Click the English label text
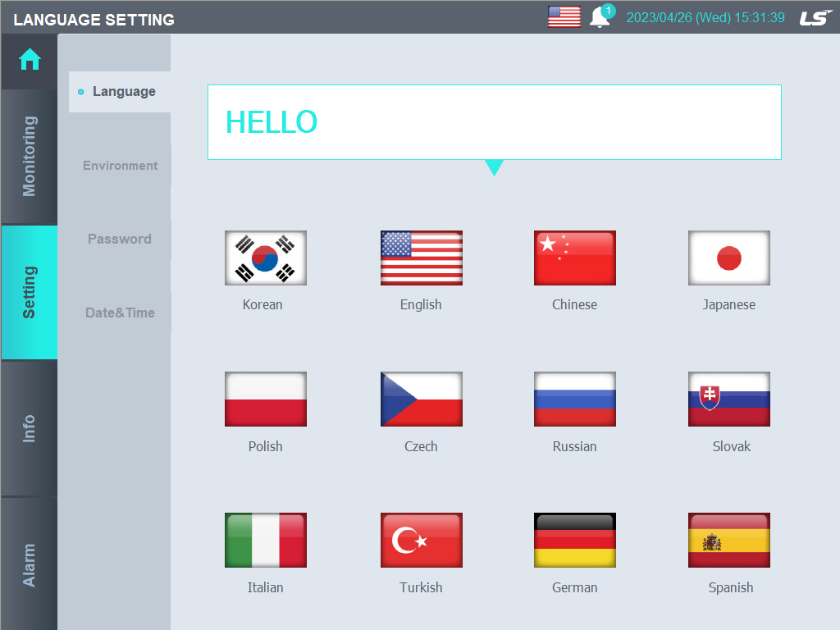This screenshot has height=630, width=840. (421, 305)
